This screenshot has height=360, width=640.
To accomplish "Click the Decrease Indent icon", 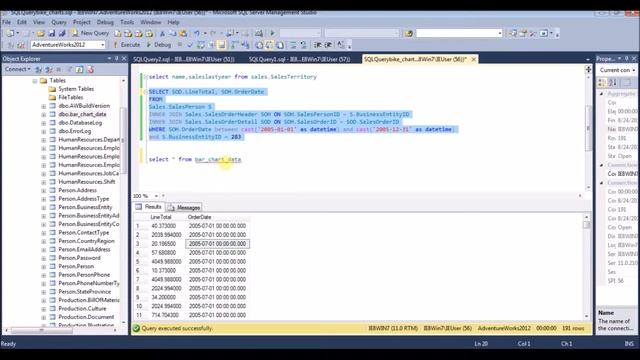I will click(318, 44).
